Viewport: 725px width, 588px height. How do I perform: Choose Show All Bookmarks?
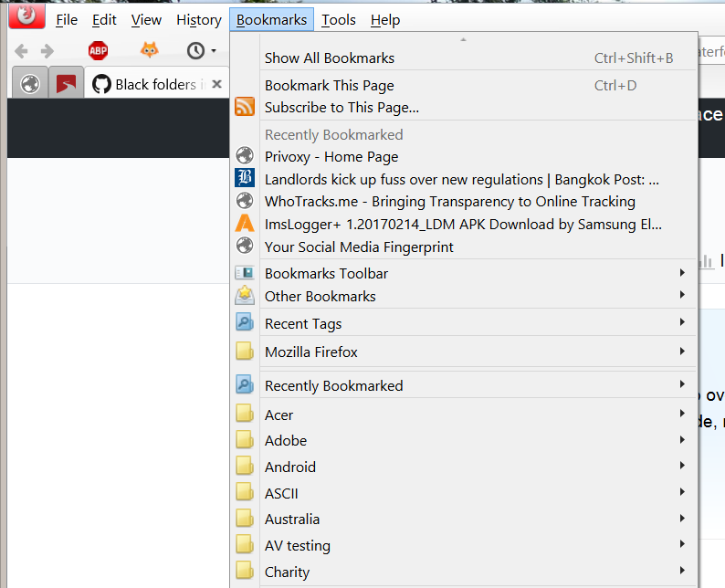[465, 58]
